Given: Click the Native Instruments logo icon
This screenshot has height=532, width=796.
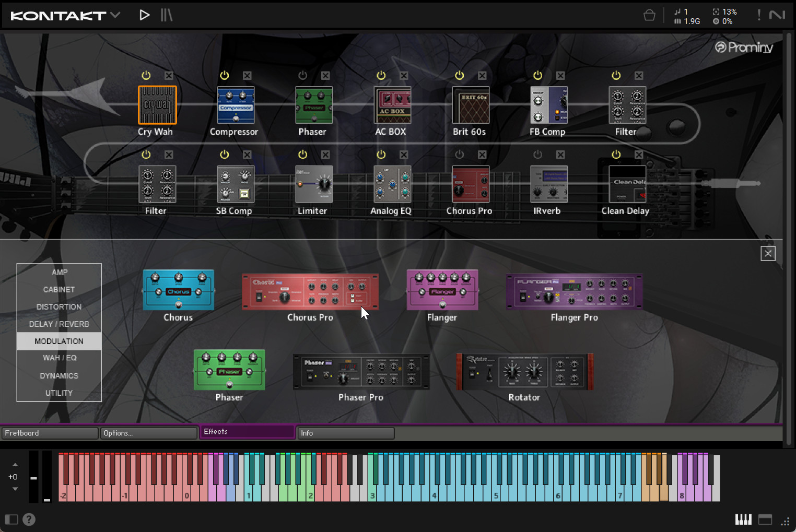Looking at the screenshot, I should pos(777,15).
